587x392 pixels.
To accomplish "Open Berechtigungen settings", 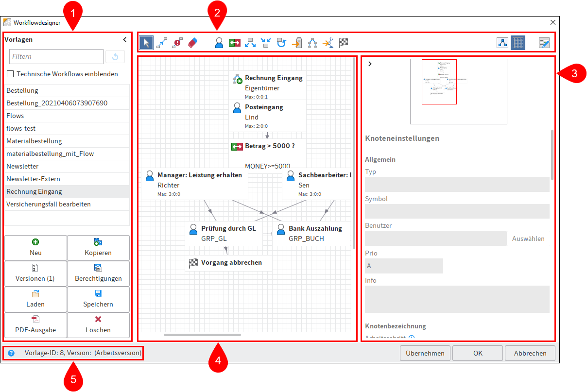I will (98, 273).
